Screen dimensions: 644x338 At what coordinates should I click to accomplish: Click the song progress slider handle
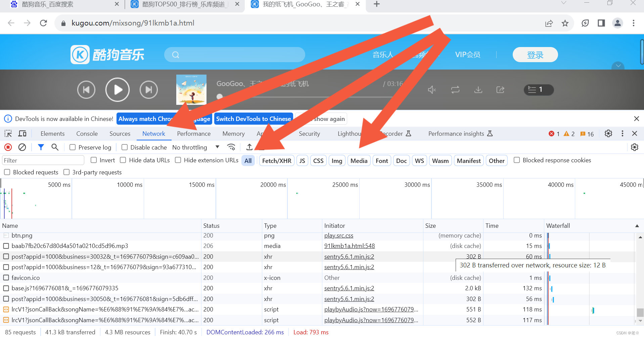(220, 96)
